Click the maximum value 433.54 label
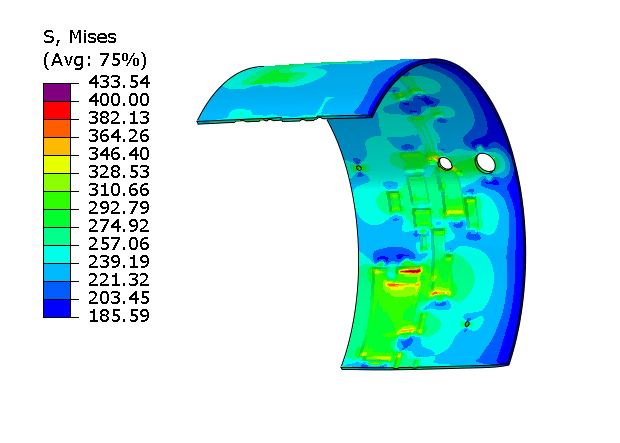Viewport: 620px width, 443px height. point(120,82)
